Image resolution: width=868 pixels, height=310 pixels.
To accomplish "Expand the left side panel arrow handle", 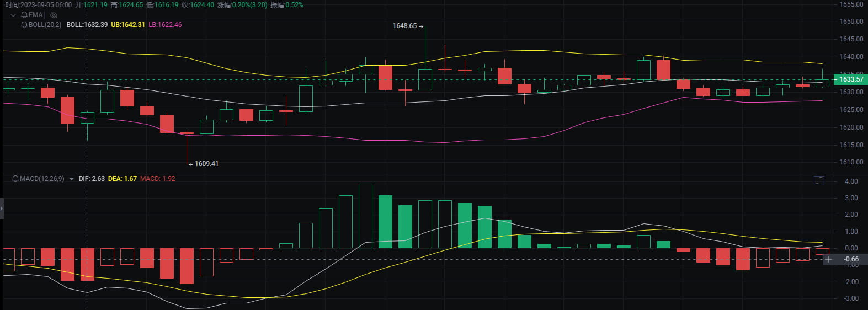I will click(2, 209).
